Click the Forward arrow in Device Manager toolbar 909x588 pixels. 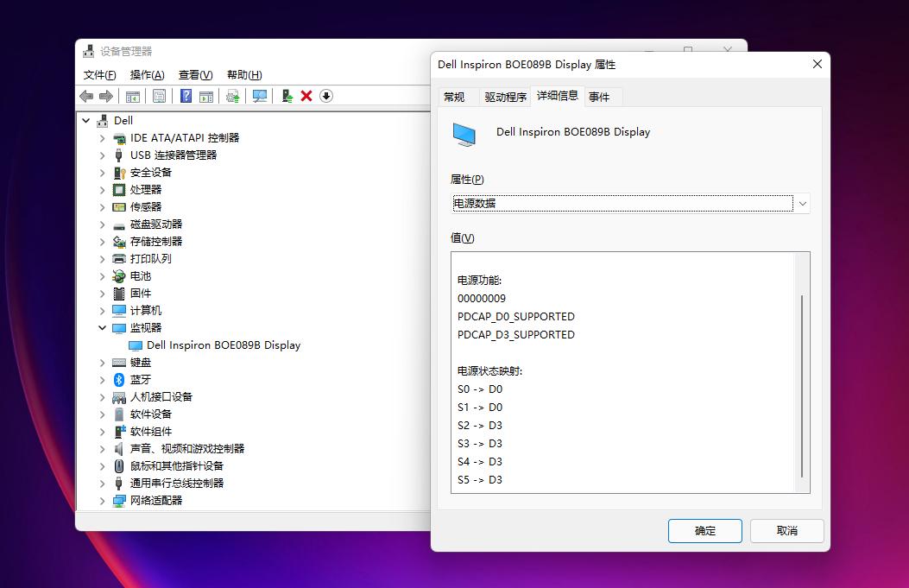105,96
